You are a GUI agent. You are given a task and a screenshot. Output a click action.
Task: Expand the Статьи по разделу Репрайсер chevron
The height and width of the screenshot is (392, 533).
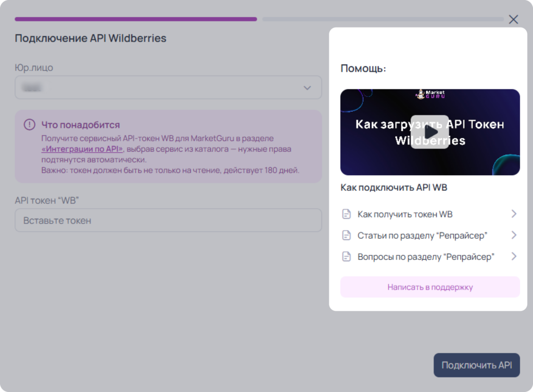(x=514, y=235)
